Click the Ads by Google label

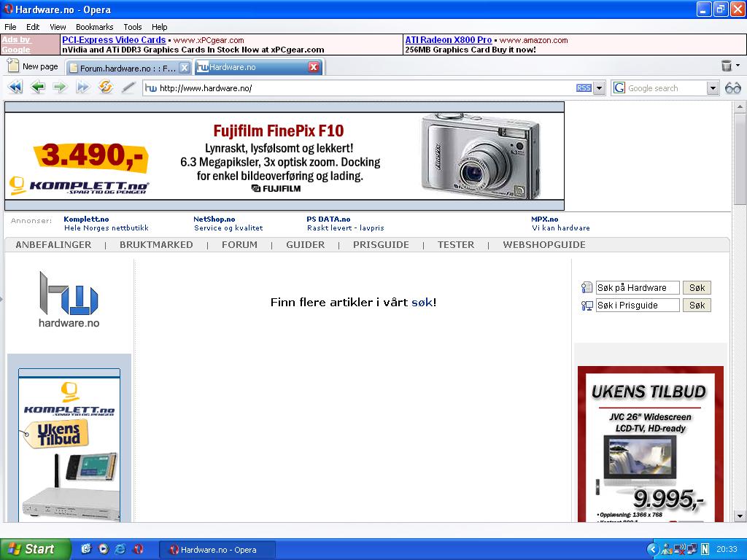tap(16, 44)
